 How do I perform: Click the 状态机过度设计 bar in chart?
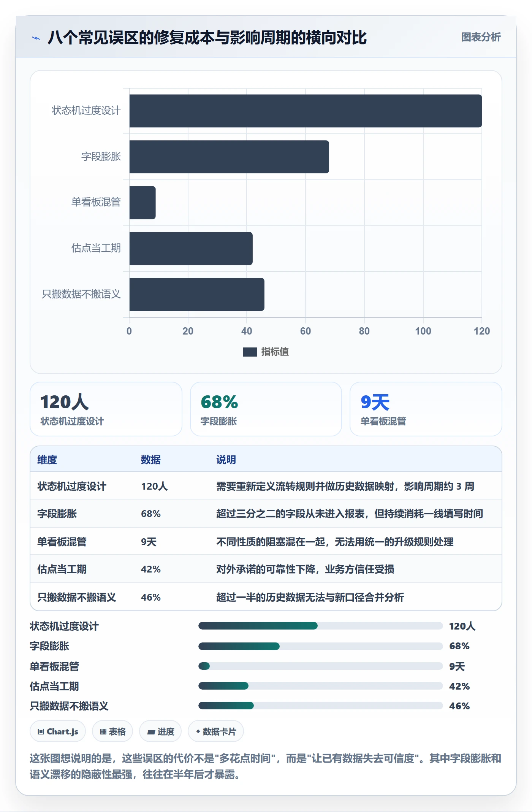coord(306,111)
